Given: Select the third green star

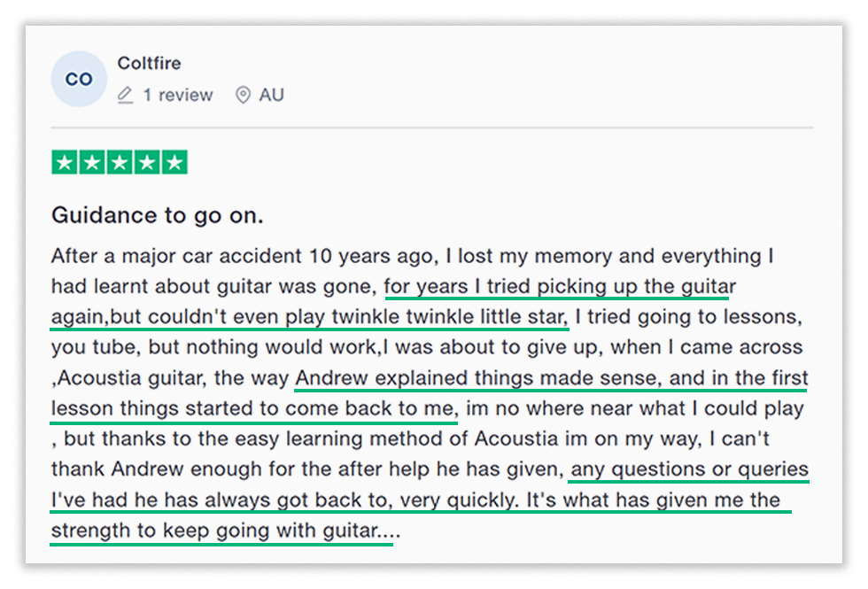Looking at the screenshot, I should (120, 163).
